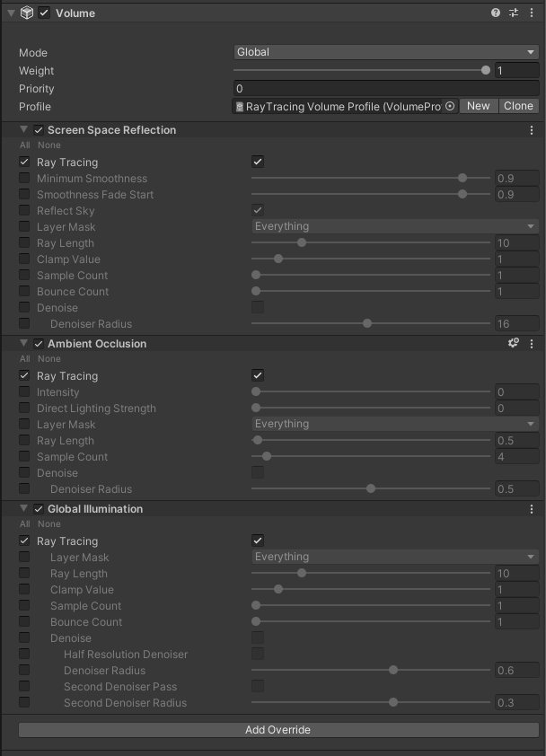Click All under Screen Space Reflection
The width and height of the screenshot is (546, 756).
(x=24, y=145)
